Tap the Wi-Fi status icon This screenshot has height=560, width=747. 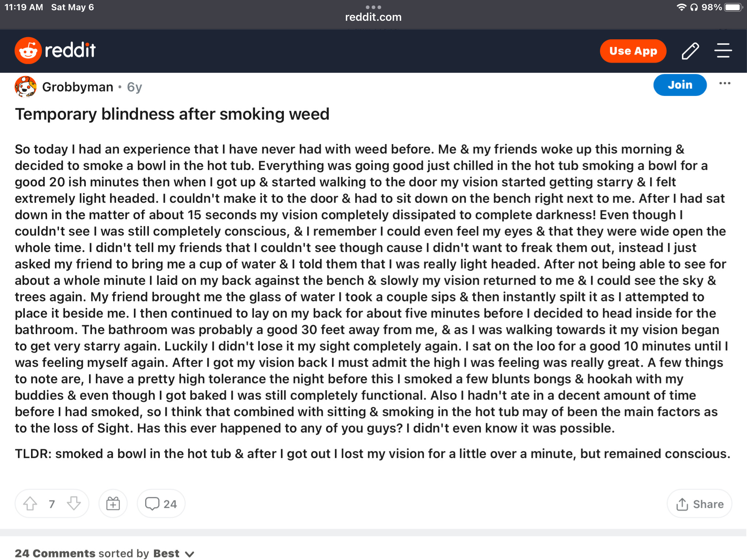(x=681, y=7)
